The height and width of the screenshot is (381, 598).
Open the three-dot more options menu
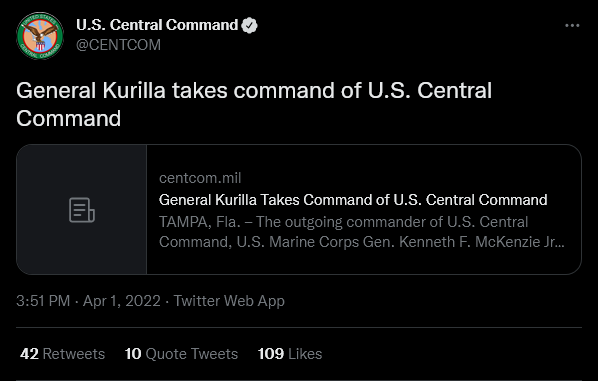(x=572, y=26)
